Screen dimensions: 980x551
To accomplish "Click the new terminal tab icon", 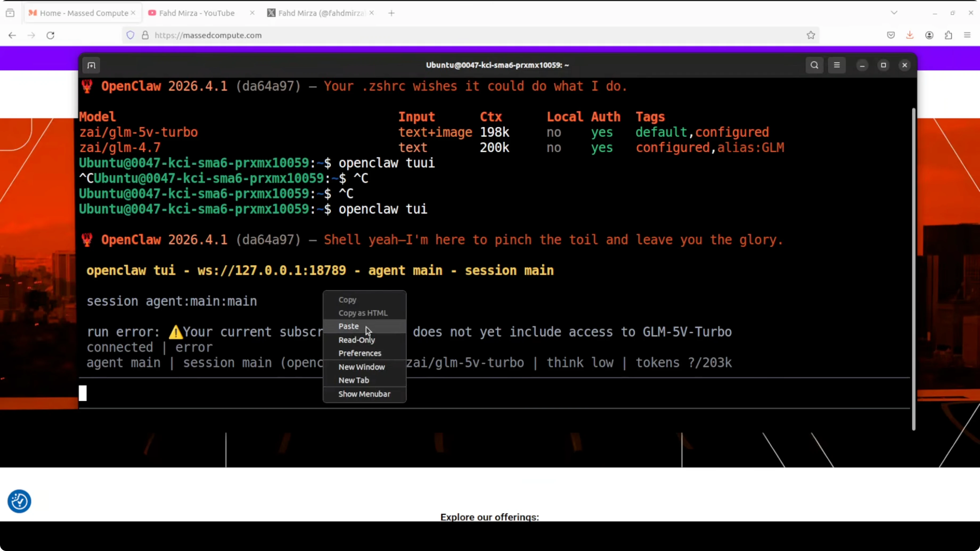I will click(91, 65).
